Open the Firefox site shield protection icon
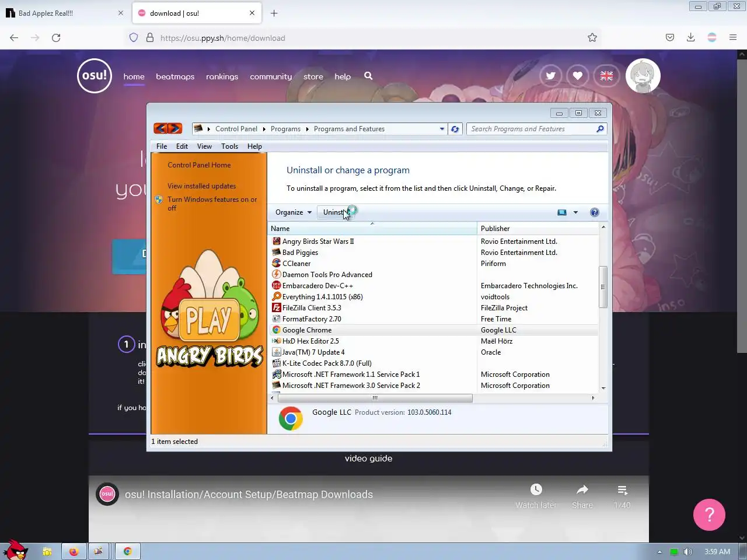Screen dimensions: 747x560 [134, 38]
